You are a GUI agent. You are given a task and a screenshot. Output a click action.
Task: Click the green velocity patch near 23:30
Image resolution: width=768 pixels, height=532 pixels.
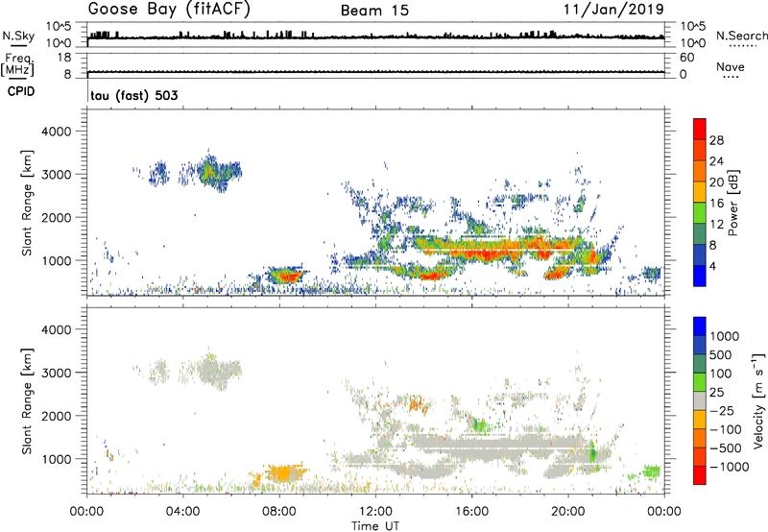[652, 472]
